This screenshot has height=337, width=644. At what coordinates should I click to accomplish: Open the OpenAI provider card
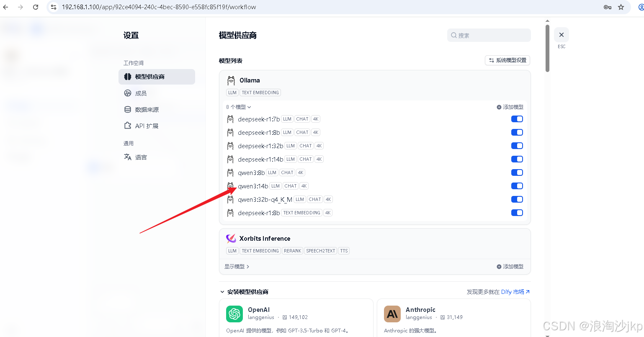click(296, 318)
